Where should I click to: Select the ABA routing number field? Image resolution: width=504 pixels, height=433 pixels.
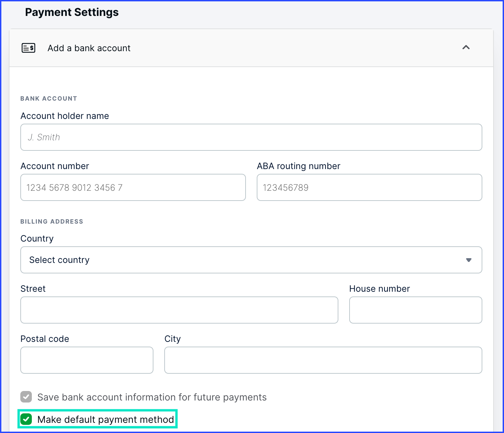point(369,187)
